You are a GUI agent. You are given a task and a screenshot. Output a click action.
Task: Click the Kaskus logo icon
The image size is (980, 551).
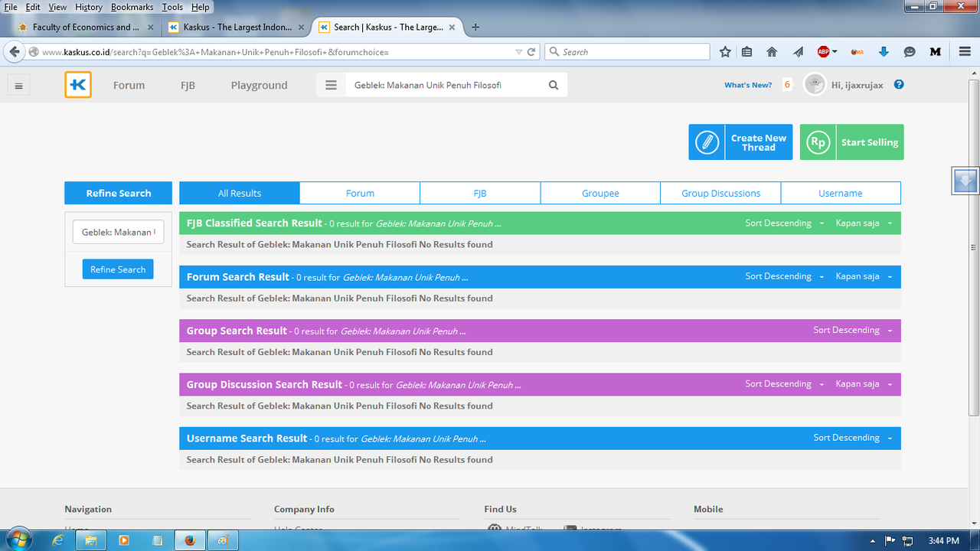pyautogui.click(x=78, y=85)
